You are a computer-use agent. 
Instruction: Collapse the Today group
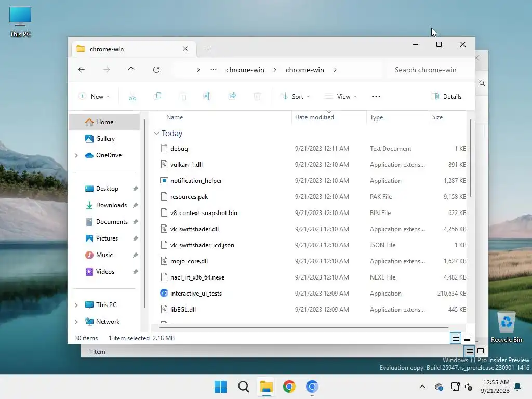(x=156, y=134)
